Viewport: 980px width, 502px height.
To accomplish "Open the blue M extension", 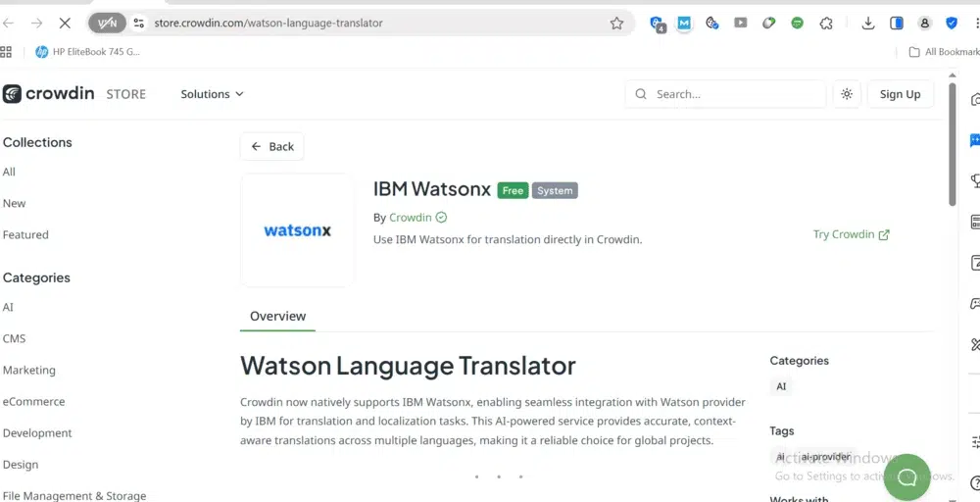I will point(684,24).
